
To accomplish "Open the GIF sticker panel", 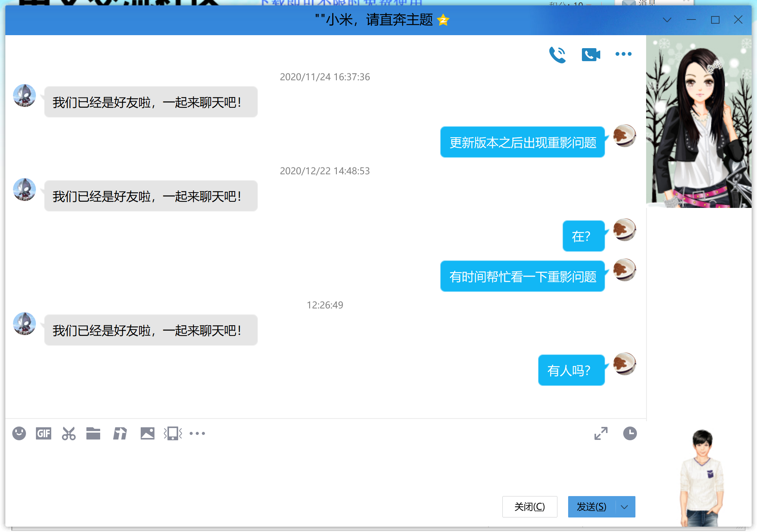I will click(44, 433).
